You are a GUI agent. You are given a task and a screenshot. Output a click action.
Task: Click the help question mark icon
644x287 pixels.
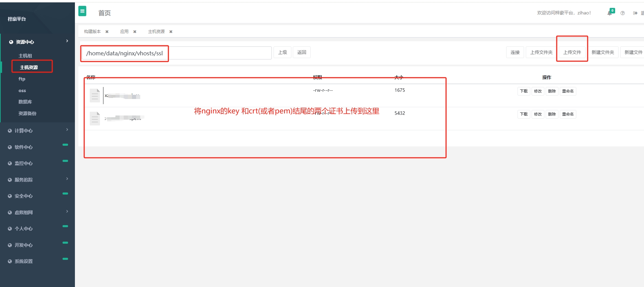tap(622, 13)
